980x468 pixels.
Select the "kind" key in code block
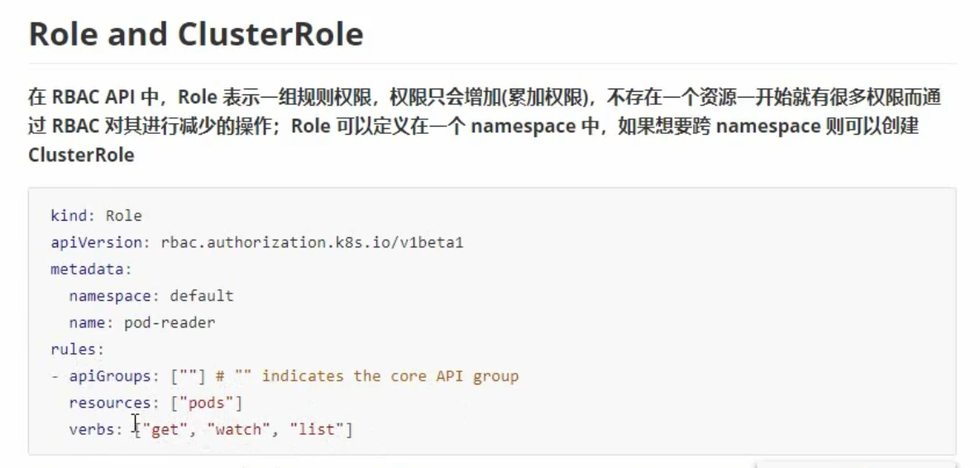68,216
